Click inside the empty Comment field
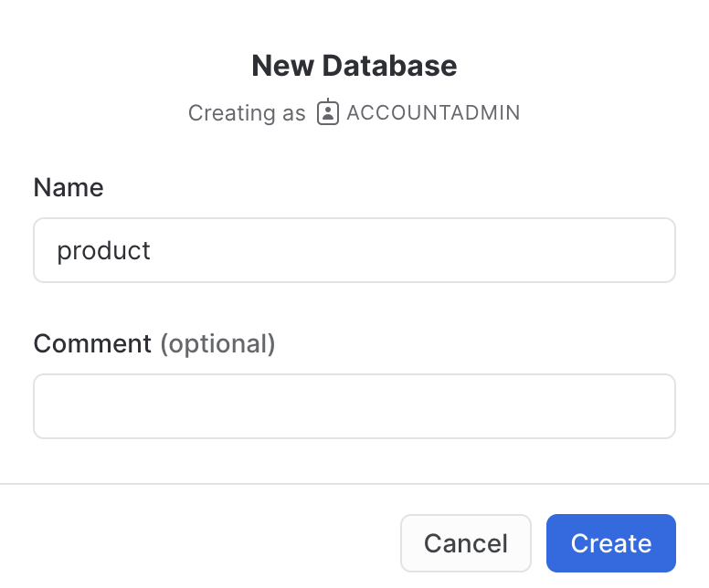Image resolution: width=709 pixels, height=588 pixels. [354, 406]
